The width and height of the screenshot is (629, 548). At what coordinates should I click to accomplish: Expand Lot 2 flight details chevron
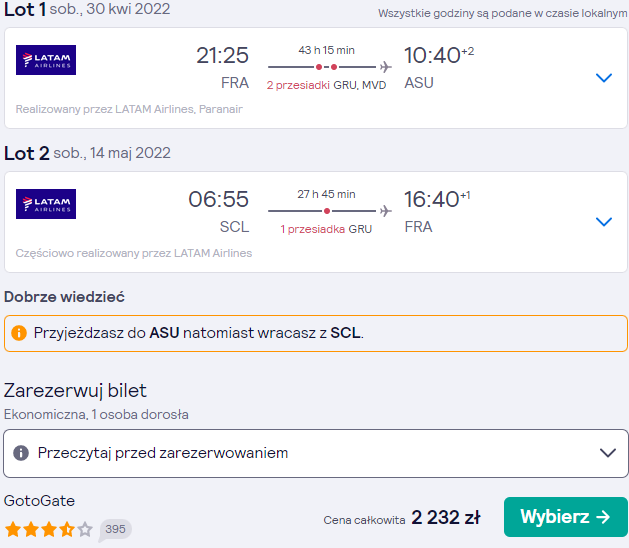[604, 222]
